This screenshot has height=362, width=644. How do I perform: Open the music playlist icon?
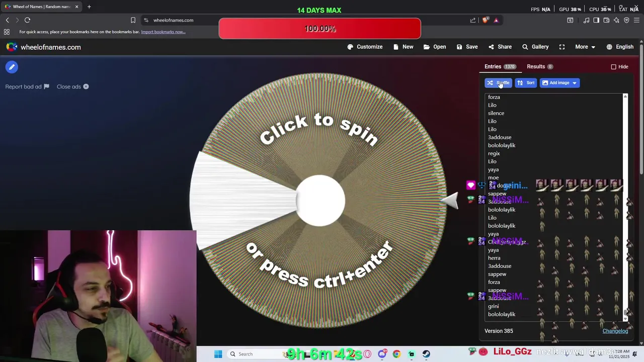pos(586,20)
